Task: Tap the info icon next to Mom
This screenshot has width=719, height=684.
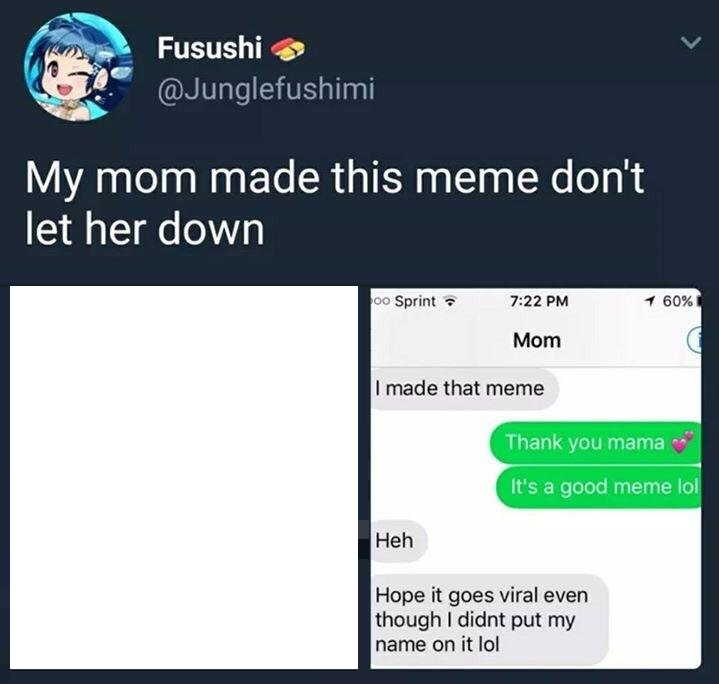Action: (695, 341)
